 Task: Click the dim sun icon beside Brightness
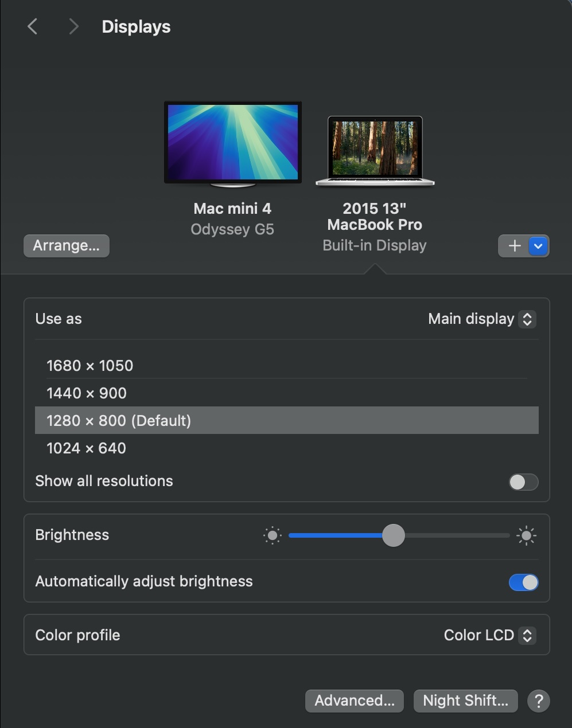coord(273,536)
